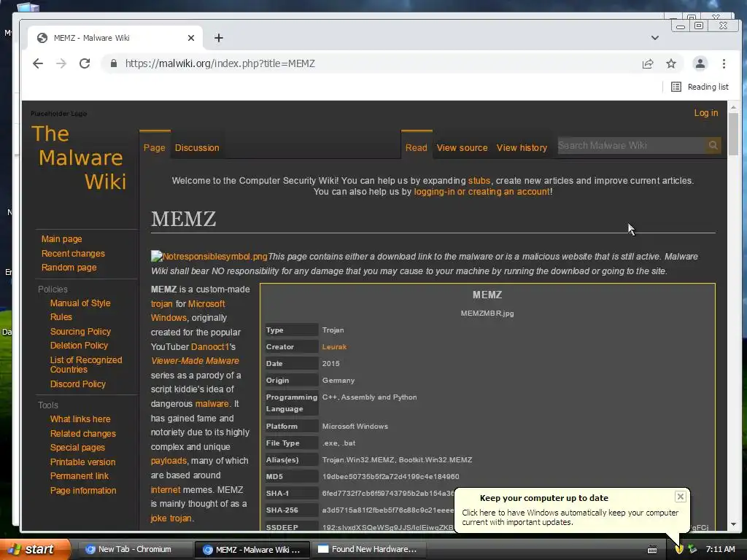Go to Main page in sidebar
The width and height of the screenshot is (747, 560).
point(61,239)
